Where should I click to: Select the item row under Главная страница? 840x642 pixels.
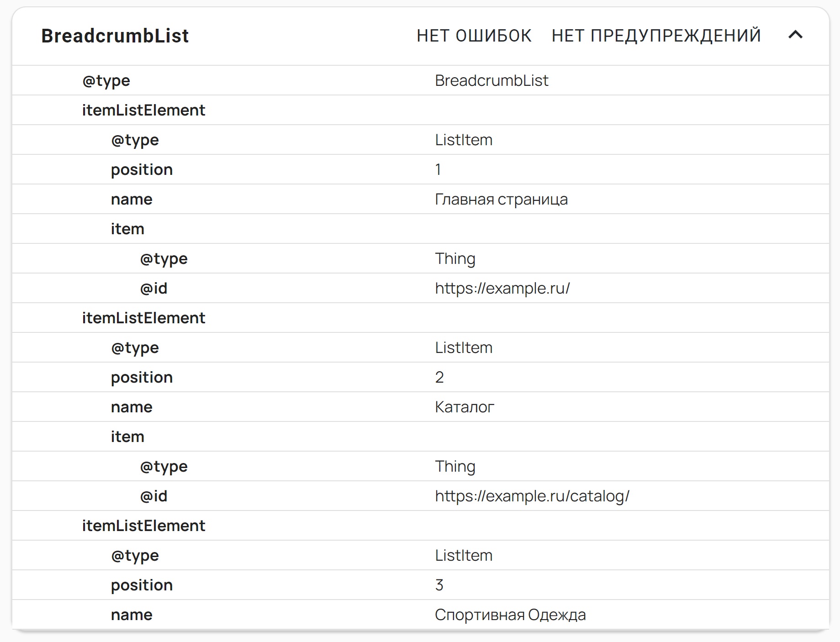pyautogui.click(x=127, y=229)
